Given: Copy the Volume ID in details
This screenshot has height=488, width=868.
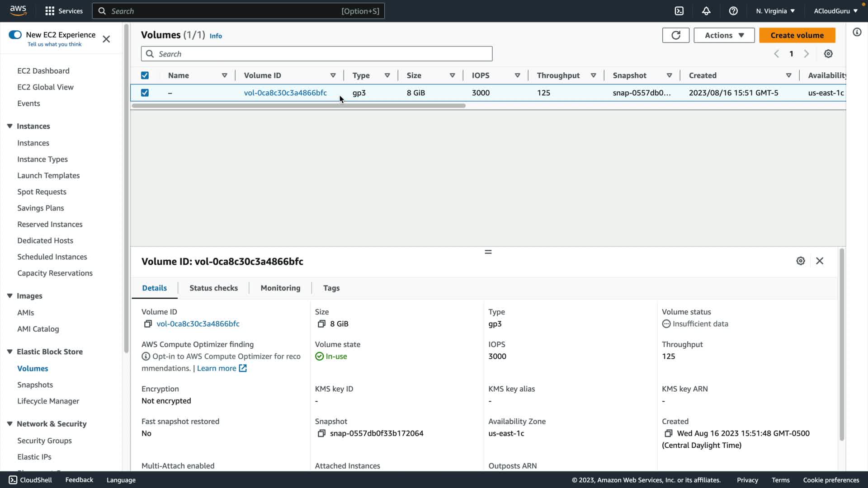Looking at the screenshot, I should point(148,324).
